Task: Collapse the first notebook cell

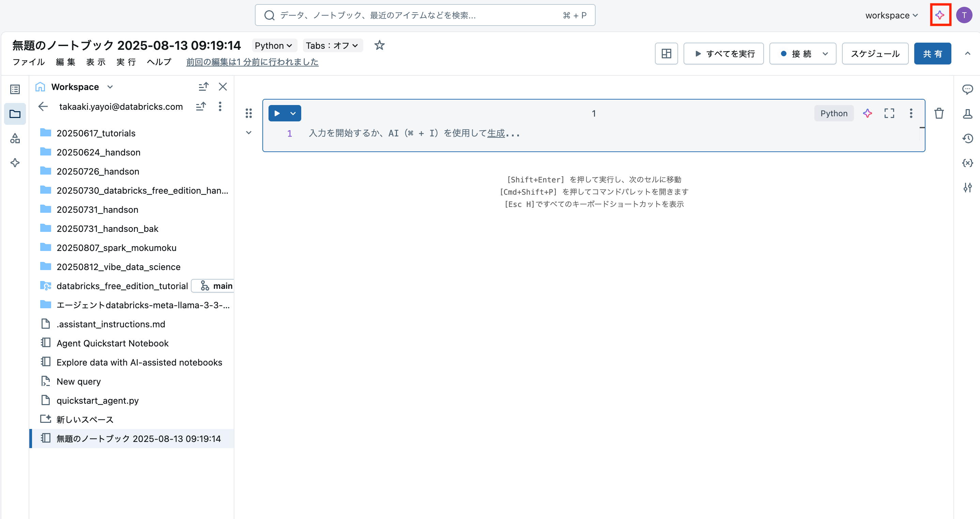Action: click(249, 133)
